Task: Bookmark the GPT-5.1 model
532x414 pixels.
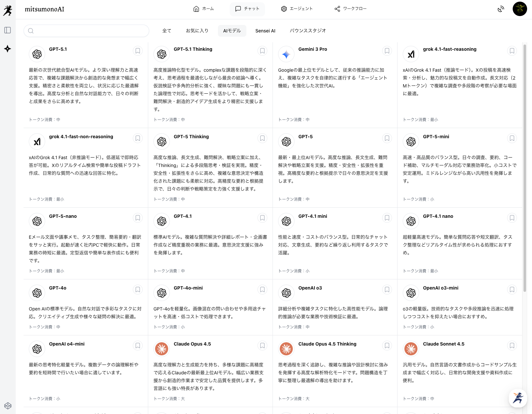Action: [x=138, y=51]
